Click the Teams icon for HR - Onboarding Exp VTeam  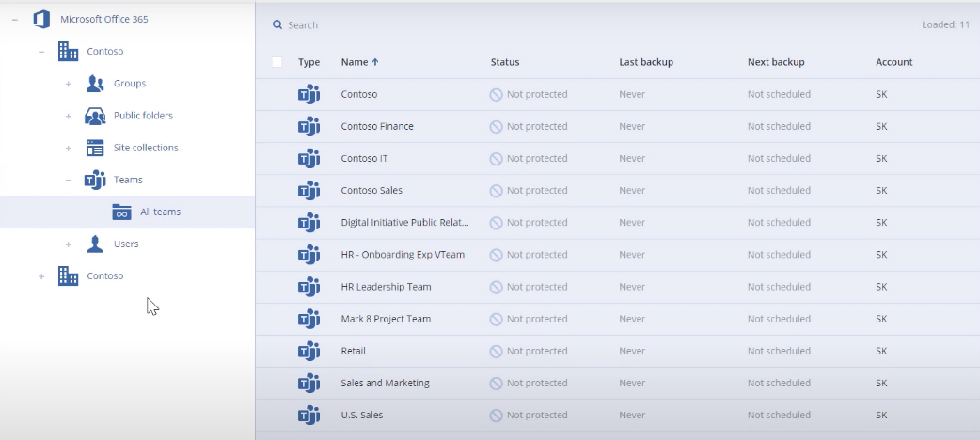click(x=308, y=255)
